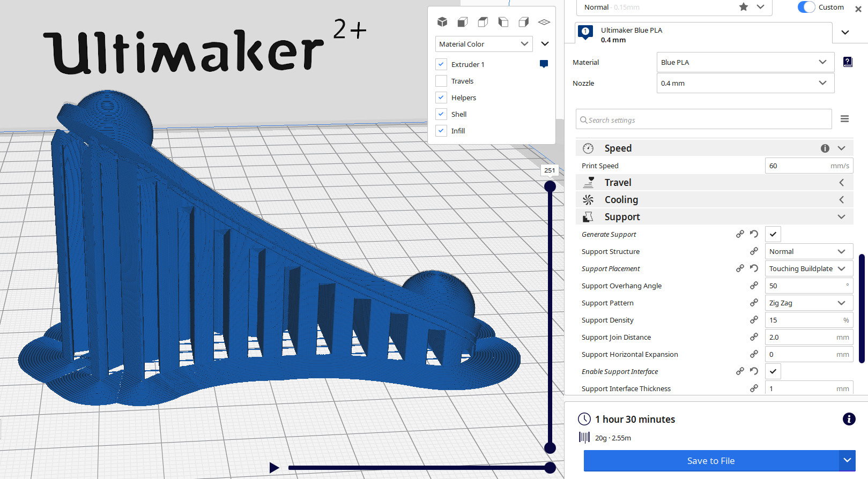868x479 pixels.
Task: Select the front view camera icon
Action: [462, 21]
